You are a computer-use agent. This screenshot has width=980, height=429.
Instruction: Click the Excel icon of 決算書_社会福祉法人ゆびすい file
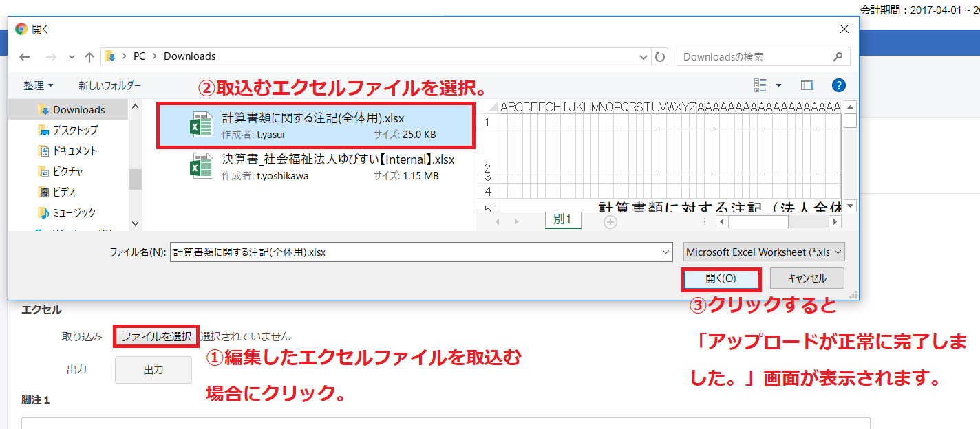click(201, 166)
